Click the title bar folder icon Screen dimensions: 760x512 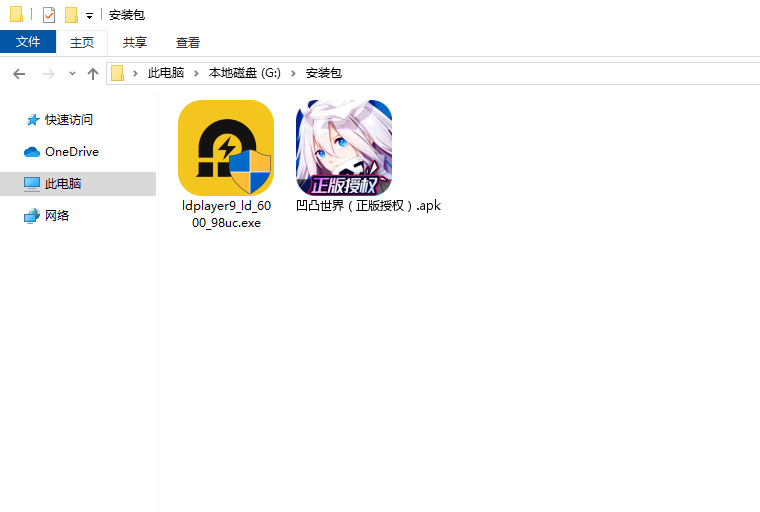[16, 14]
